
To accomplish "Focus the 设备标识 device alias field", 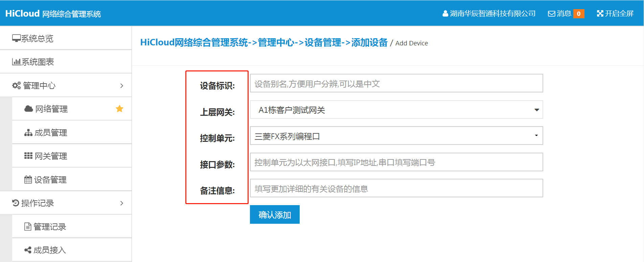I will [396, 83].
